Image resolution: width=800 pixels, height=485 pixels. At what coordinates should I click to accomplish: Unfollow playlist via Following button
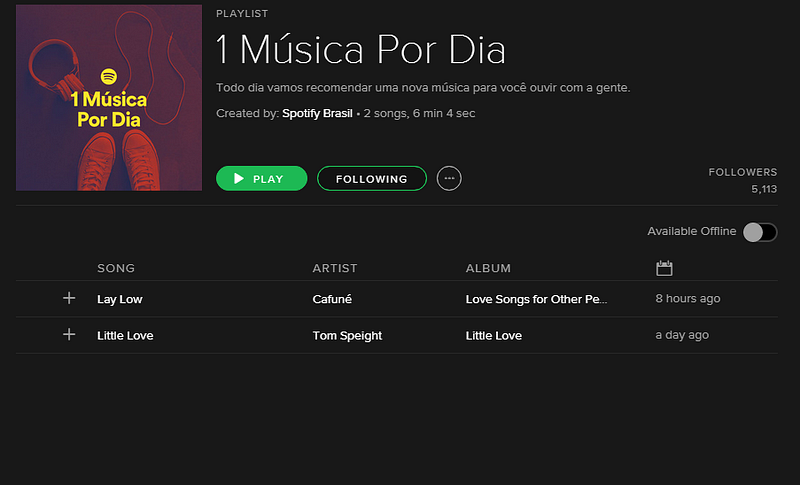click(371, 178)
